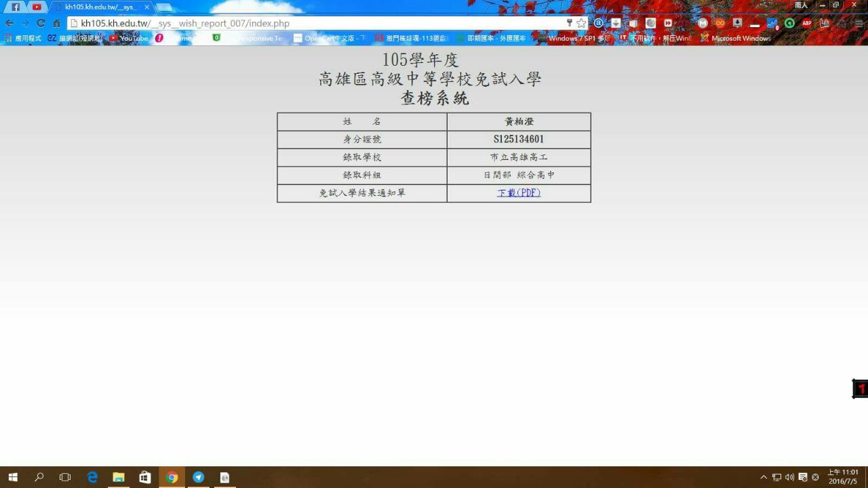This screenshot has width=868, height=488.
Task: Expand hidden system tray icons
Action: pos(764,477)
